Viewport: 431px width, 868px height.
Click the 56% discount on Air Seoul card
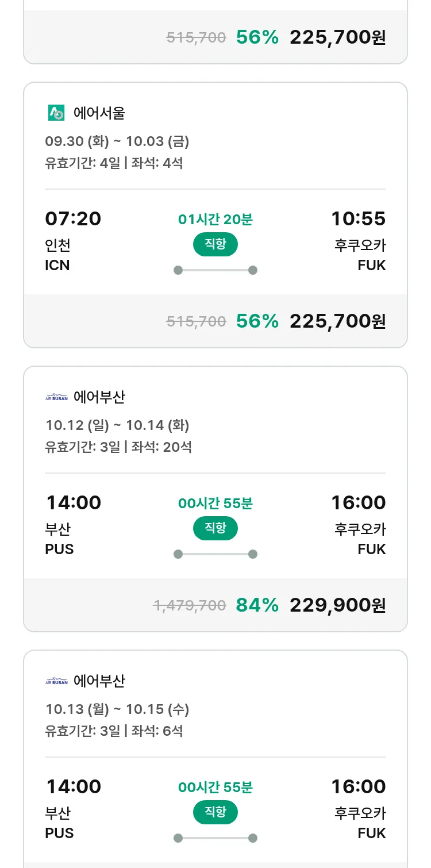tap(257, 321)
